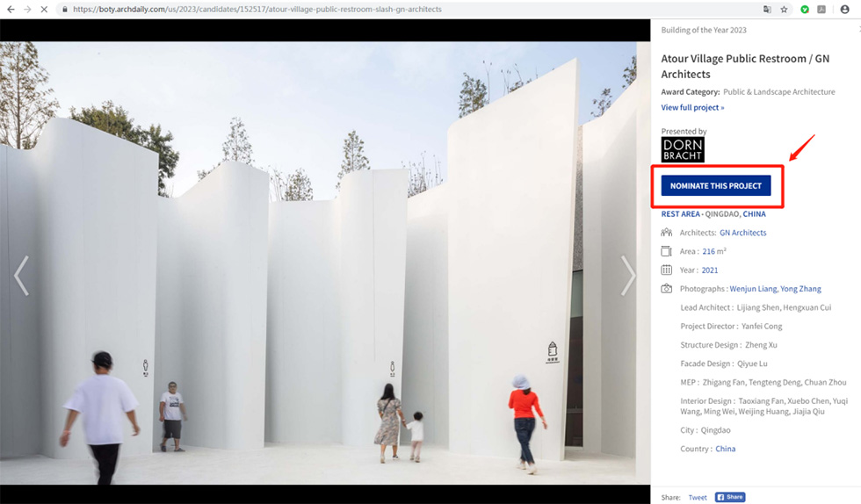Viewport: 861px width, 504px height.
Task: Show the next project image
Action: pyautogui.click(x=627, y=276)
